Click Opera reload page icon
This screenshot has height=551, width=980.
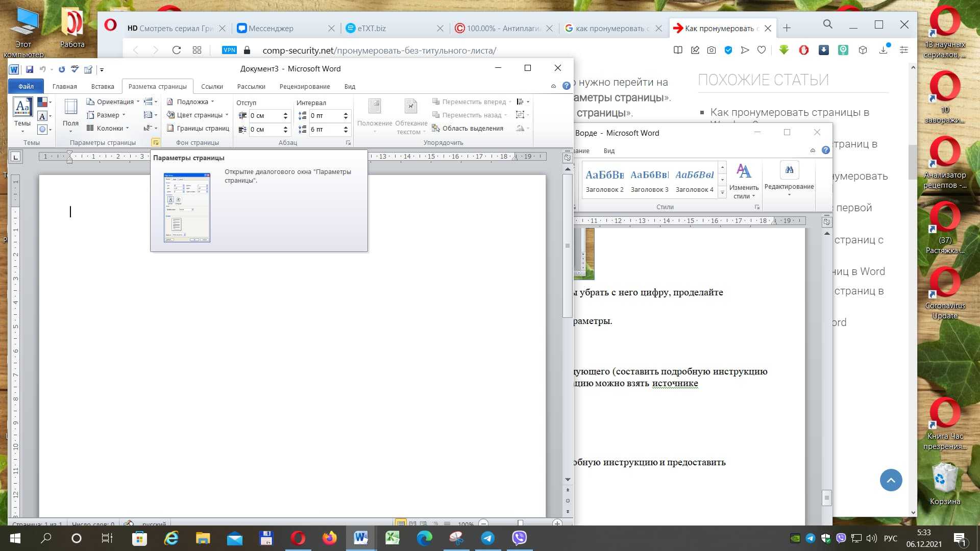pyautogui.click(x=177, y=50)
